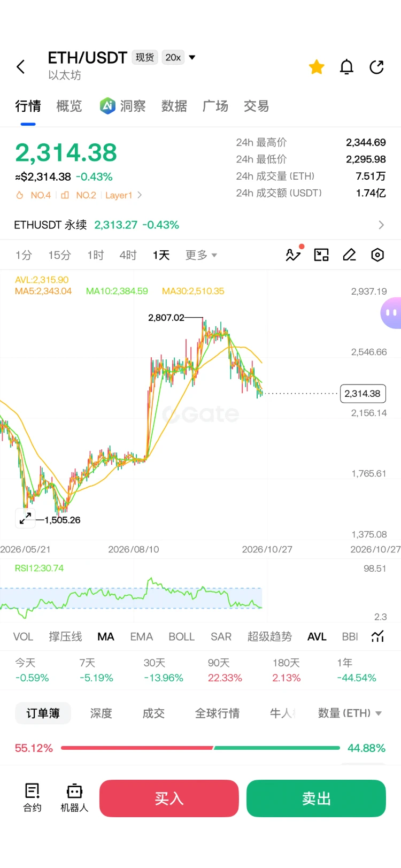Tap the green 卖出 button
Image resolution: width=401 pixels, height=868 pixels.
316,798
